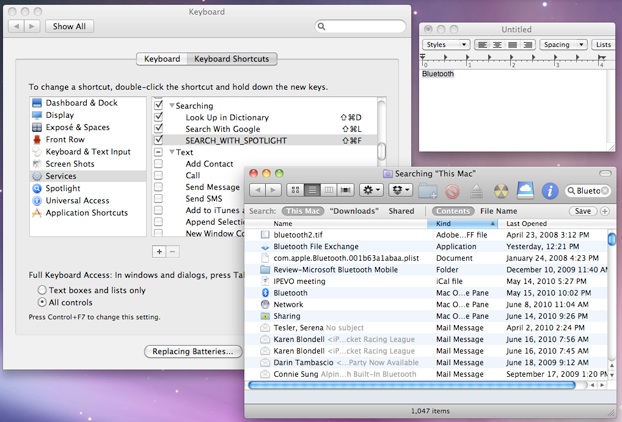Enable the Send SMS service

click(158, 198)
